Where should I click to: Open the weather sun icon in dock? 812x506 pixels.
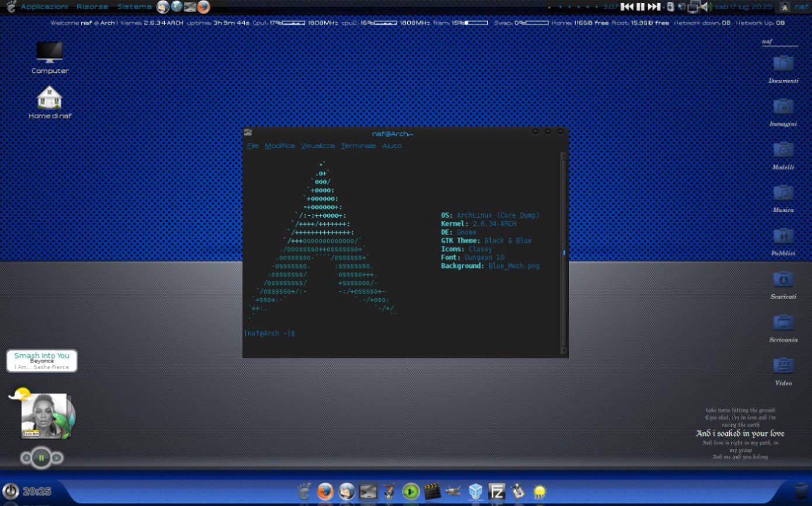pyautogui.click(x=540, y=491)
